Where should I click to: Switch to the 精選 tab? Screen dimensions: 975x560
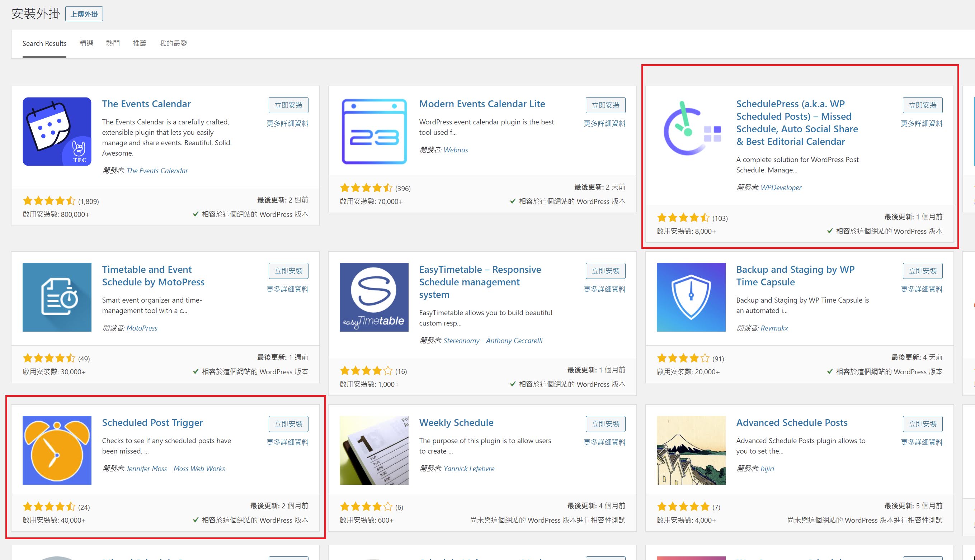click(86, 43)
